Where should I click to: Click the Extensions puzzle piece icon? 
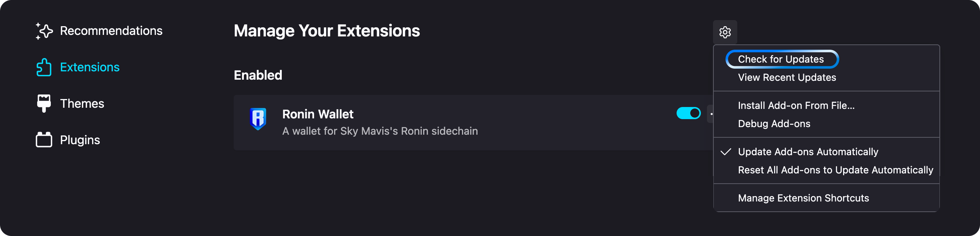(44, 68)
